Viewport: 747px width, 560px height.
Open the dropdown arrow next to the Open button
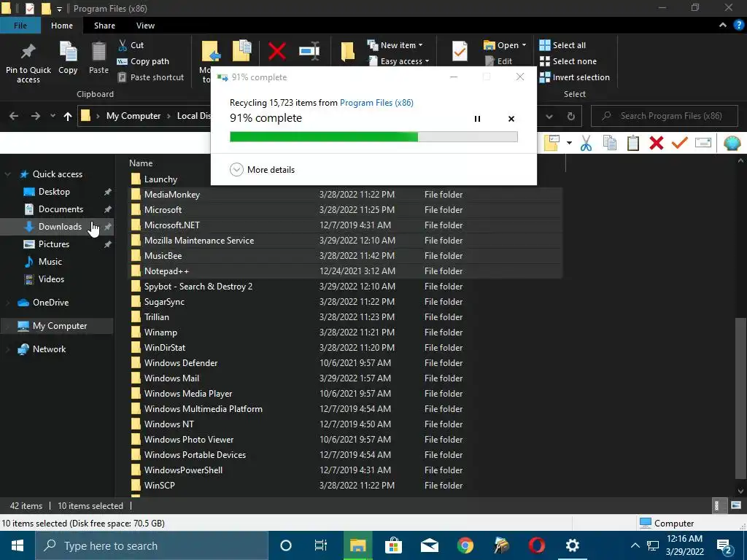point(524,45)
